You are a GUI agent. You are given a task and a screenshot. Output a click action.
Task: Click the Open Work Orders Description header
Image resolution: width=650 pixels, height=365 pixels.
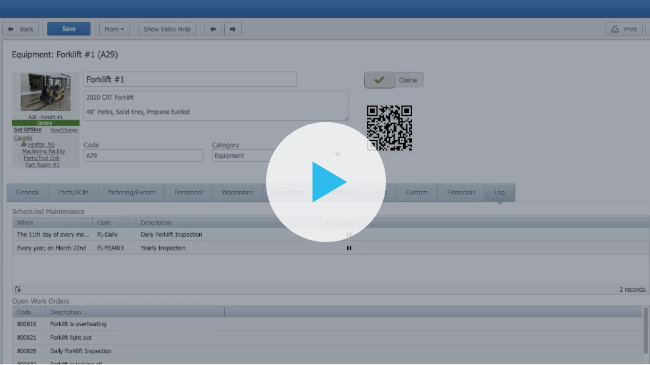tap(135, 312)
